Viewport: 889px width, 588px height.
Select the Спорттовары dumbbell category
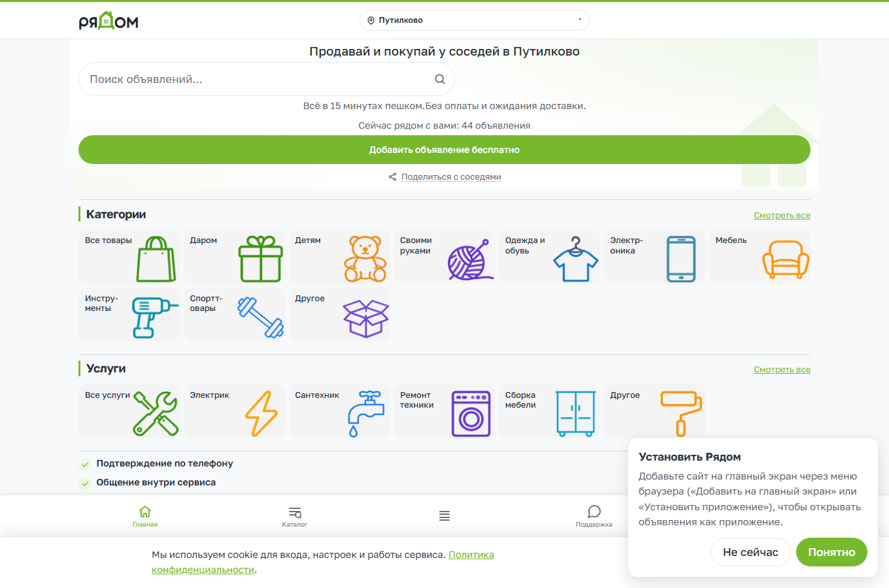[234, 314]
